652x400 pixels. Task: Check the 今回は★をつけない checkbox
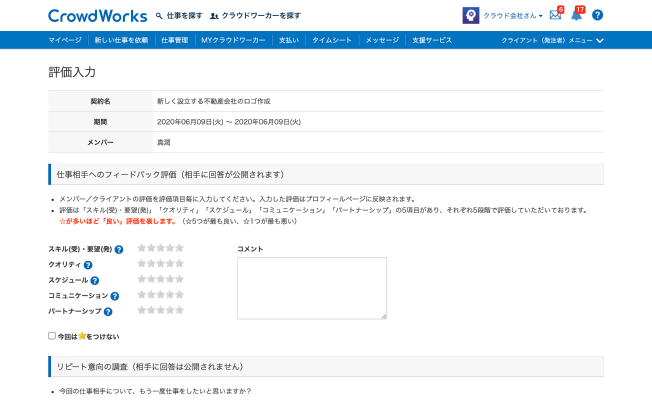tap(52, 336)
